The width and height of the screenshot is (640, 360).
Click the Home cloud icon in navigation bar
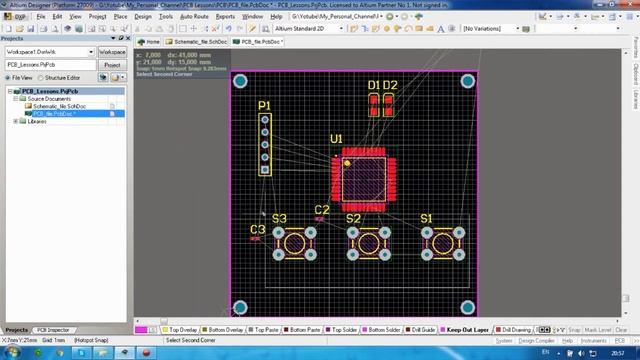coord(418,17)
